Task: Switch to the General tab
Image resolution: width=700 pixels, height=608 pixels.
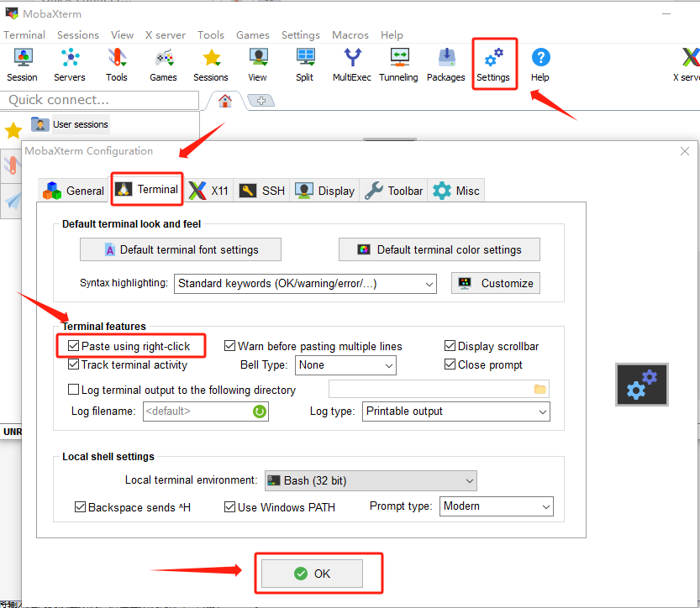Action: point(74,191)
